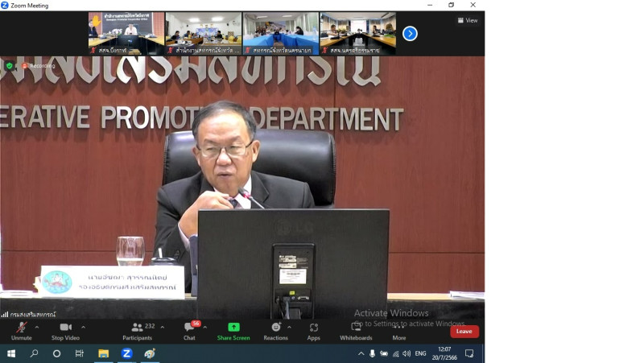
Task: Toggle system volume in the tray
Action: coord(407,353)
